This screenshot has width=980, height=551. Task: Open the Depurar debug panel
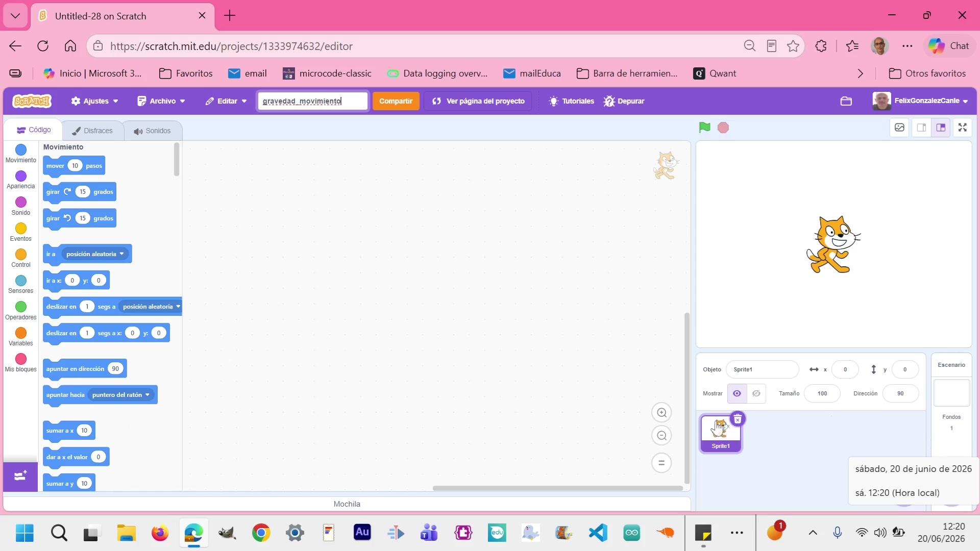[x=624, y=101]
